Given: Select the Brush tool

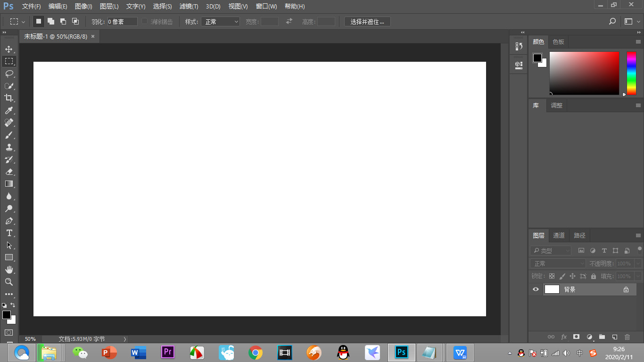Looking at the screenshot, I should 9,135.
